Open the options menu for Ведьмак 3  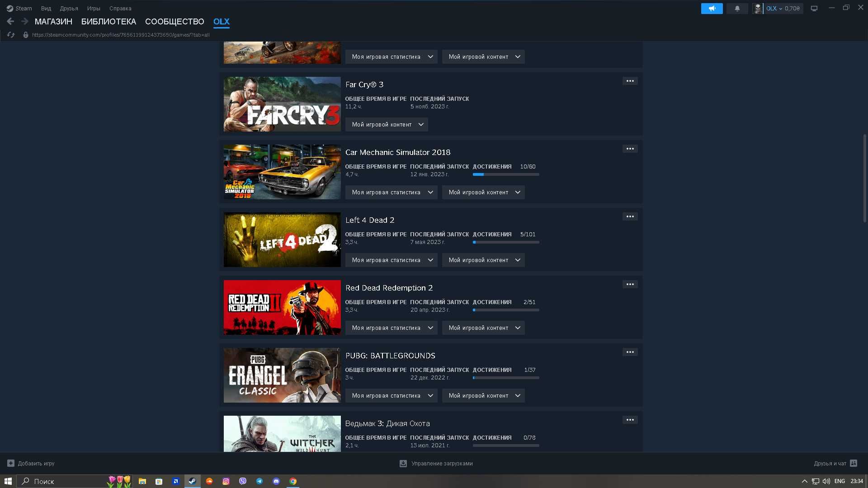pyautogui.click(x=630, y=420)
